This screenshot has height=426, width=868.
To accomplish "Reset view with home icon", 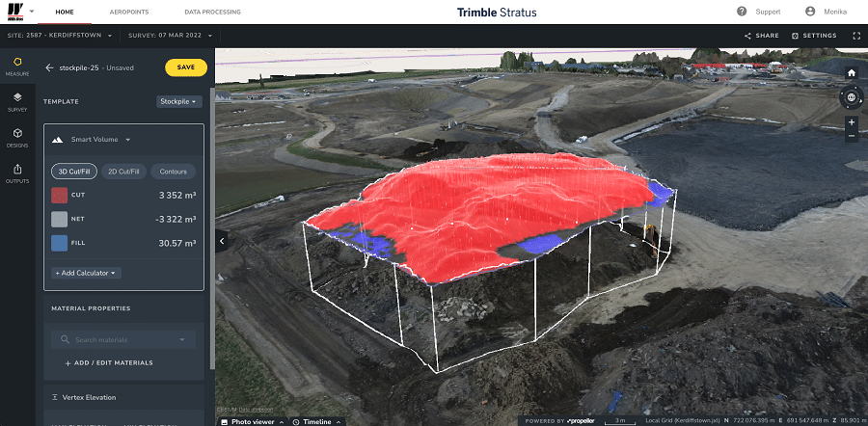I will tap(852, 73).
